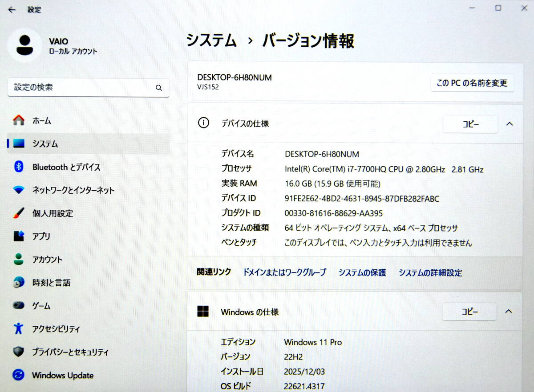
Task: Collapse the デバイスの仕様 section
Action: pos(510,124)
